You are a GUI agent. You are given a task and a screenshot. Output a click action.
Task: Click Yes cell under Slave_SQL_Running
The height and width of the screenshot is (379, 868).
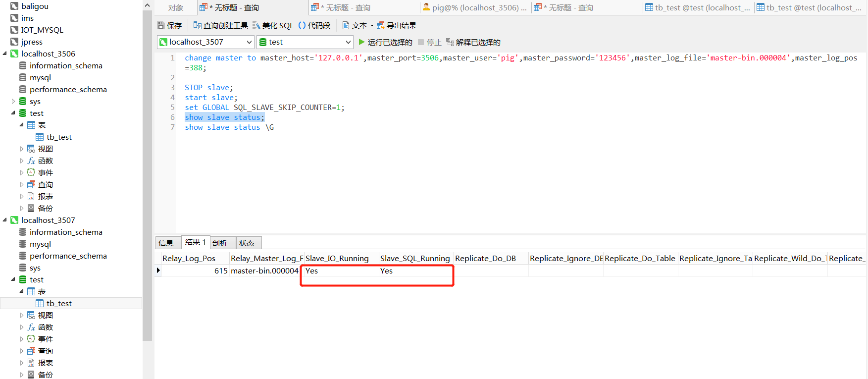coord(416,271)
